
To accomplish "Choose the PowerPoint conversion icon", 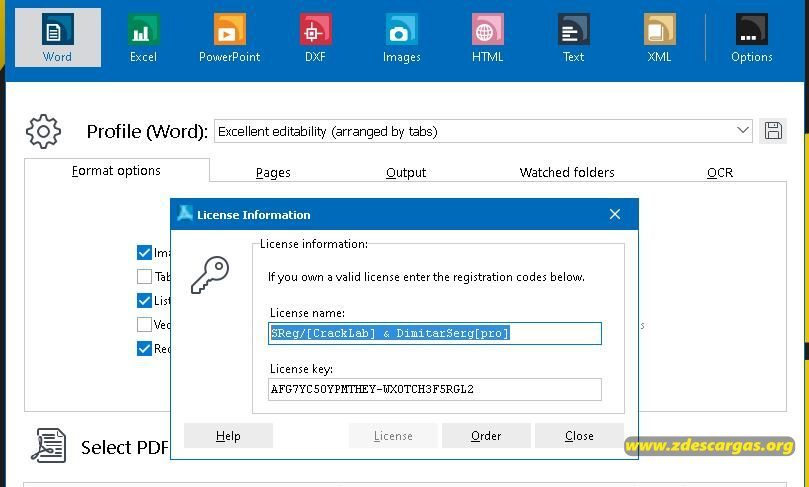I will point(230,37).
